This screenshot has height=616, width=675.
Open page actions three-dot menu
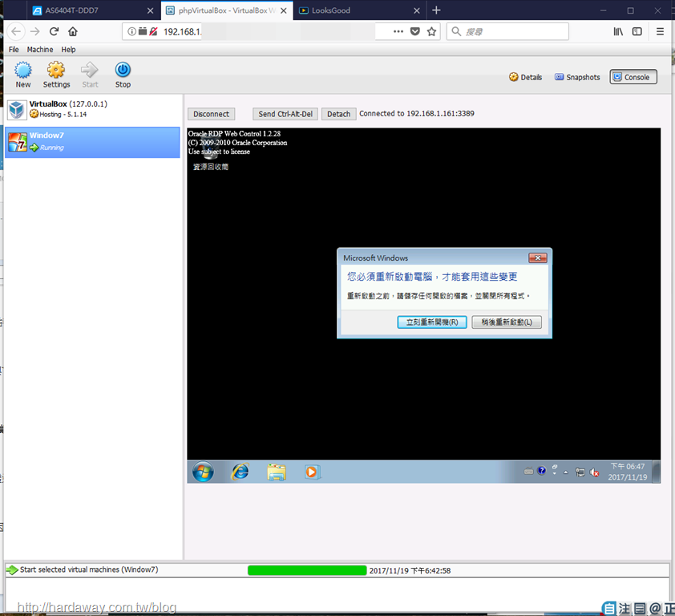click(398, 31)
